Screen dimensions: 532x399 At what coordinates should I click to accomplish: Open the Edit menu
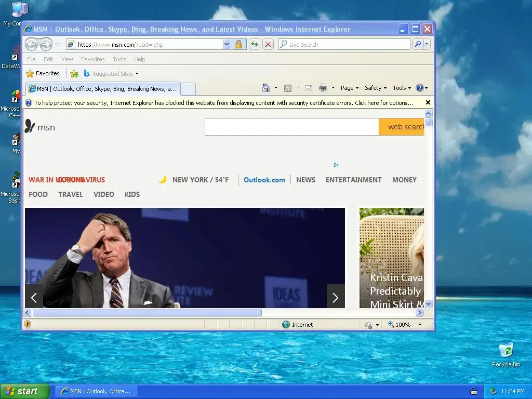pyautogui.click(x=48, y=59)
